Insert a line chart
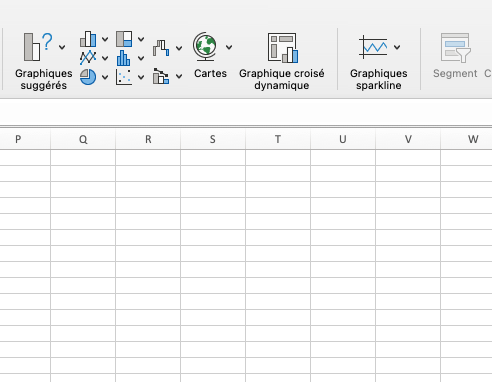Image resolution: width=492 pixels, height=382 pixels. [x=88, y=58]
